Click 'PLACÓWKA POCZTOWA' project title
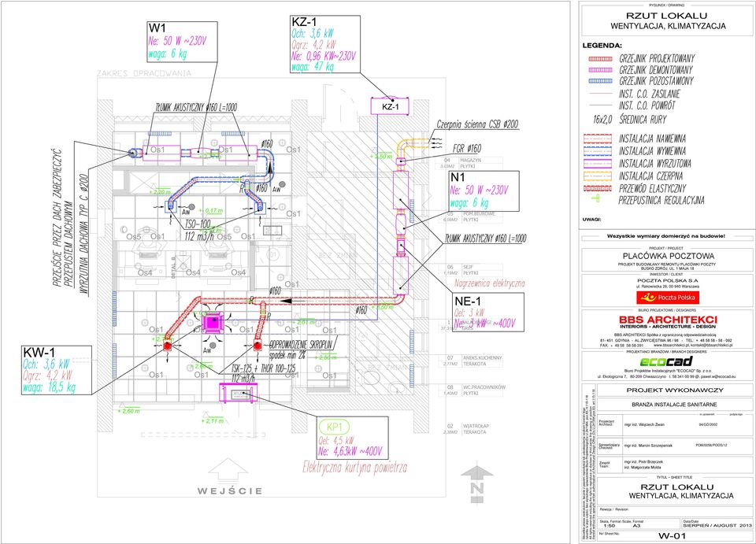 click(x=669, y=256)
